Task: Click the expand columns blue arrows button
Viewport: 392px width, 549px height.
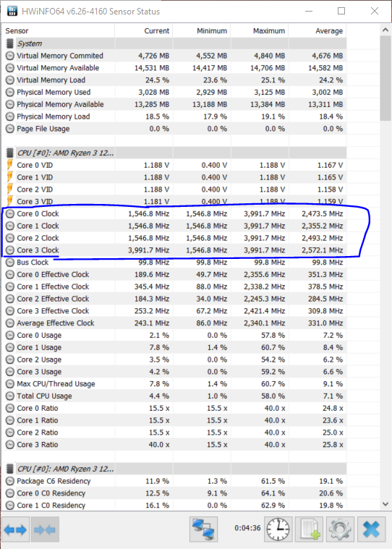Action: tap(15, 529)
